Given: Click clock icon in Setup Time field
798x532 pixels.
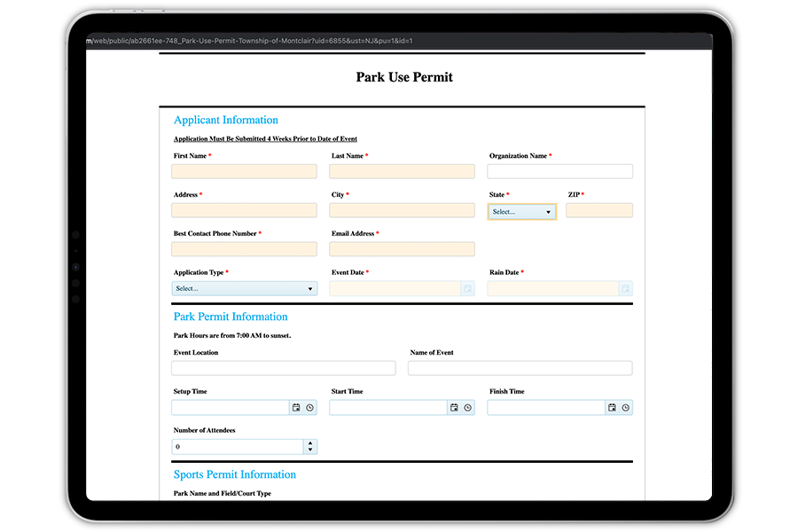Looking at the screenshot, I should click(309, 408).
